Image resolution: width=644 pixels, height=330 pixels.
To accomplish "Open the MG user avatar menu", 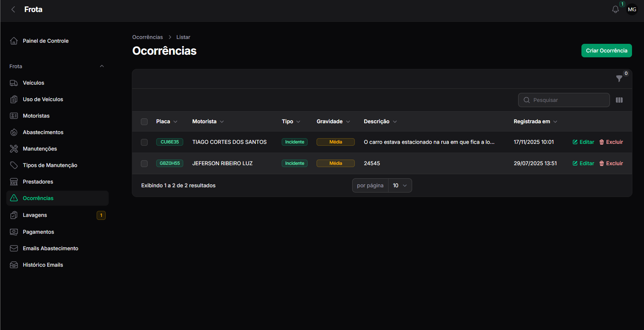I will (632, 9).
